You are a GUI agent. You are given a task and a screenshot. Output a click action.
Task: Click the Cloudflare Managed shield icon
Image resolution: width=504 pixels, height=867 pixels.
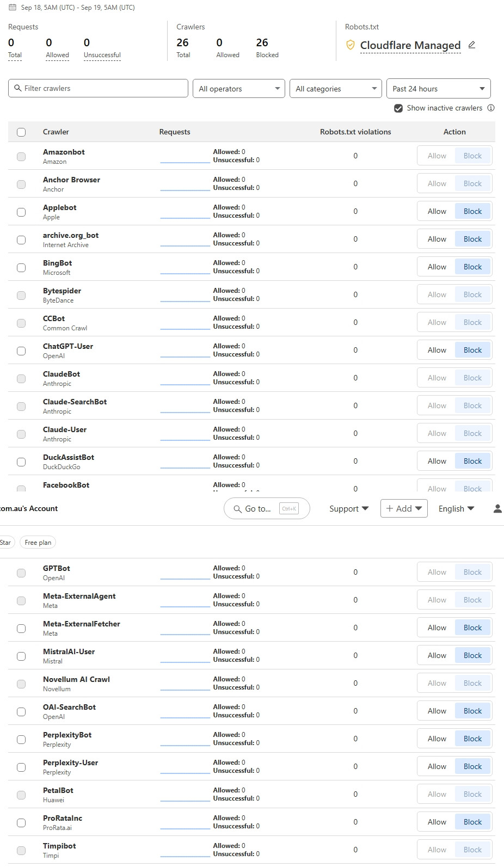click(351, 45)
